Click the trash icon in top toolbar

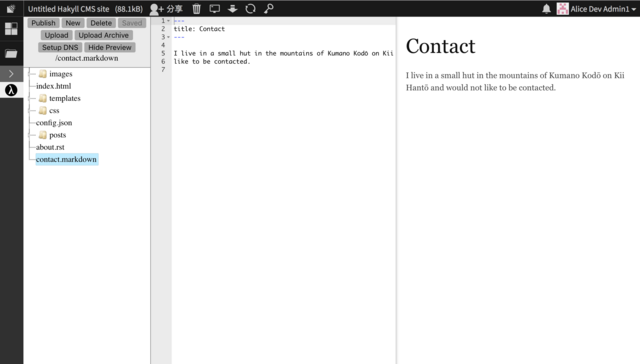pyautogui.click(x=196, y=9)
